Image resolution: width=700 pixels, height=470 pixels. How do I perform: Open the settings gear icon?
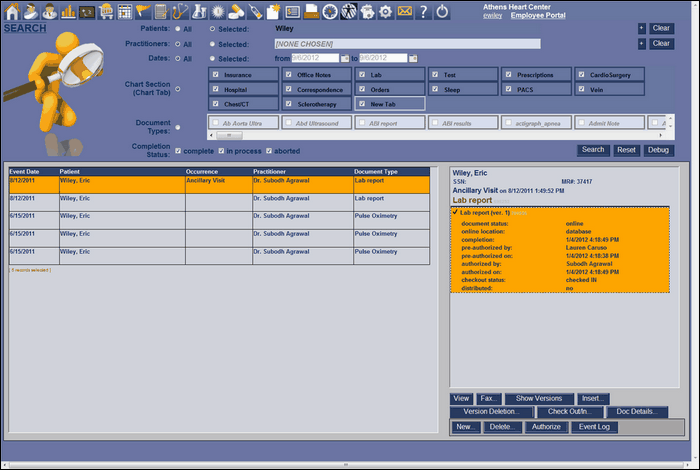coord(386,11)
